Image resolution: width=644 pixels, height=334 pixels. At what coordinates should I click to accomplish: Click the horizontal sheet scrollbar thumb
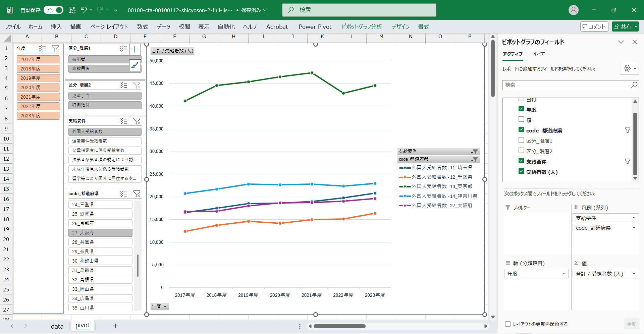coord(339,326)
